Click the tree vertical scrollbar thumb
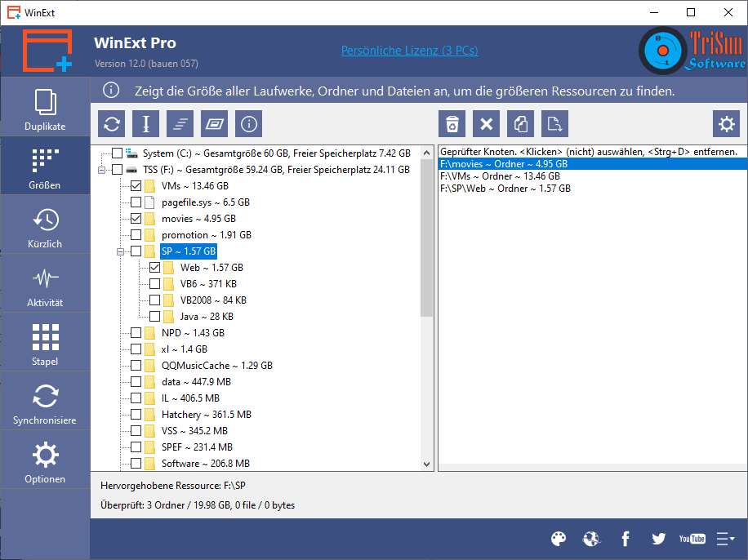 click(426, 238)
